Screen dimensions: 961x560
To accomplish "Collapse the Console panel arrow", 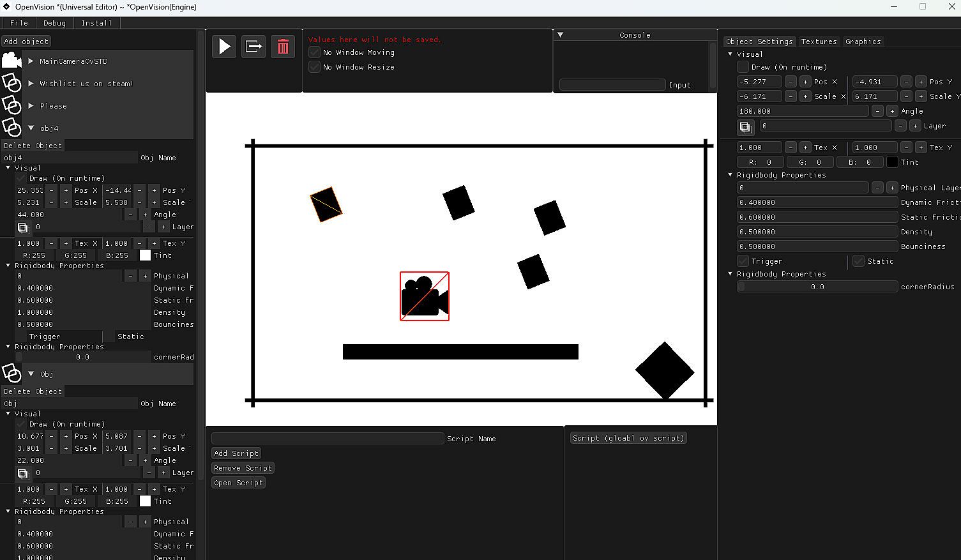I will pyautogui.click(x=560, y=35).
